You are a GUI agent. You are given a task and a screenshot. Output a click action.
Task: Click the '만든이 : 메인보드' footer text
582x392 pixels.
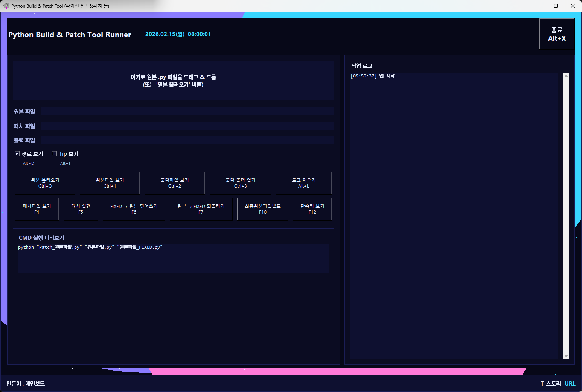(26, 384)
